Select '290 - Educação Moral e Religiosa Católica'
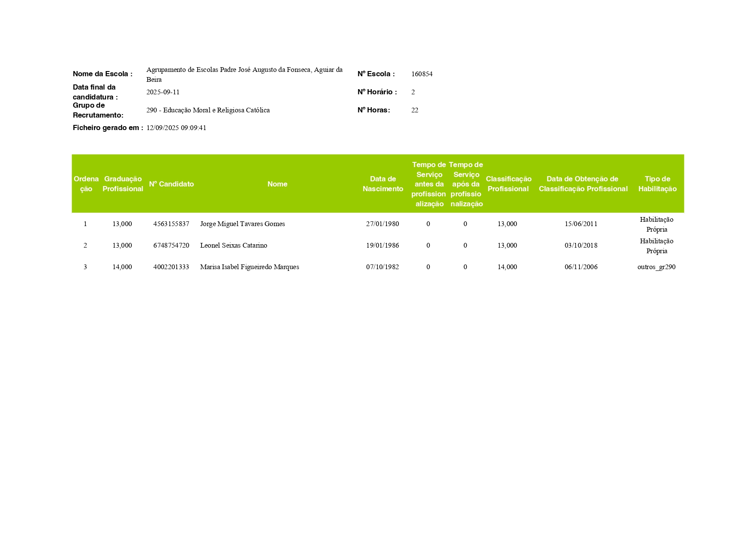The image size is (756, 534). click(208, 110)
